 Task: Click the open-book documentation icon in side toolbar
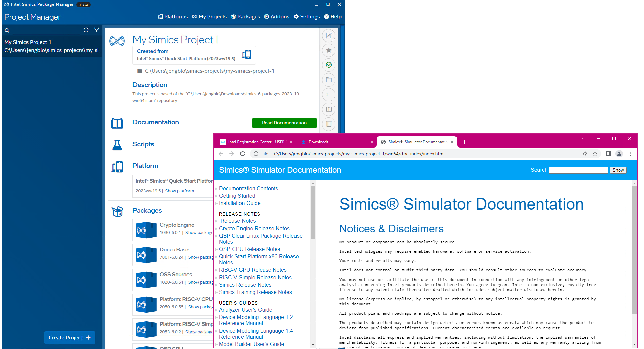pos(329,109)
